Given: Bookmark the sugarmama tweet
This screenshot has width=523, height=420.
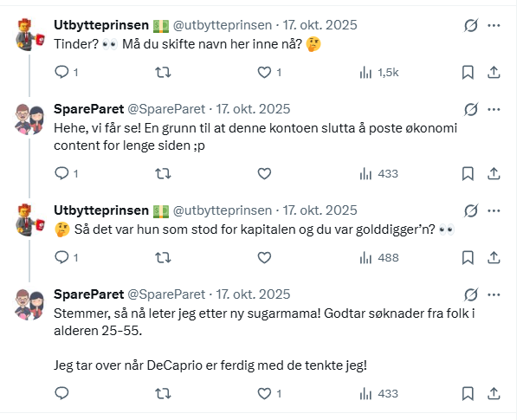Looking at the screenshot, I should [x=468, y=393].
